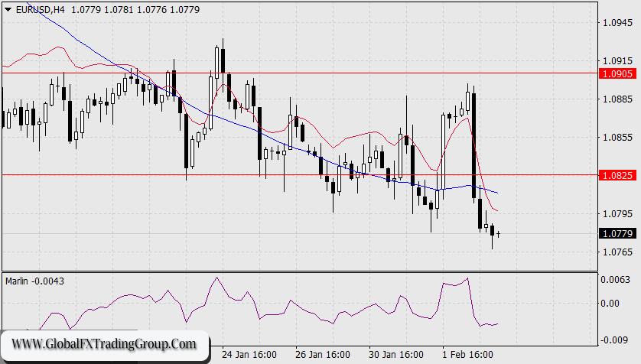Image resolution: width=641 pixels, height=364 pixels.
Task: Select the -0.009 Marlin scale value
Action: click(615, 340)
